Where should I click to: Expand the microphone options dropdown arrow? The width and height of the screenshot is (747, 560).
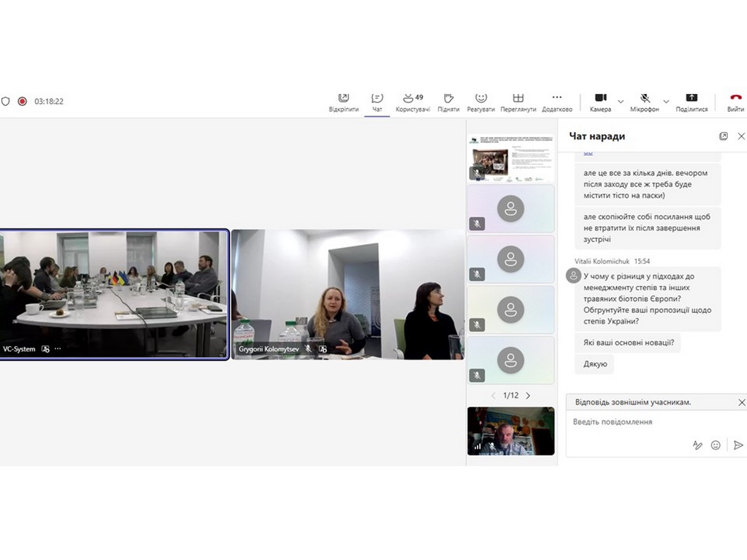[666, 102]
